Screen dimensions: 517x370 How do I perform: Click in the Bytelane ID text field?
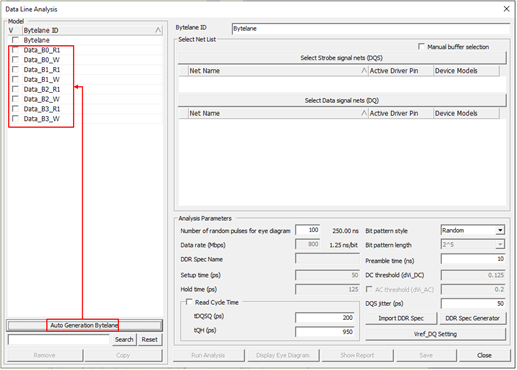tap(371, 29)
